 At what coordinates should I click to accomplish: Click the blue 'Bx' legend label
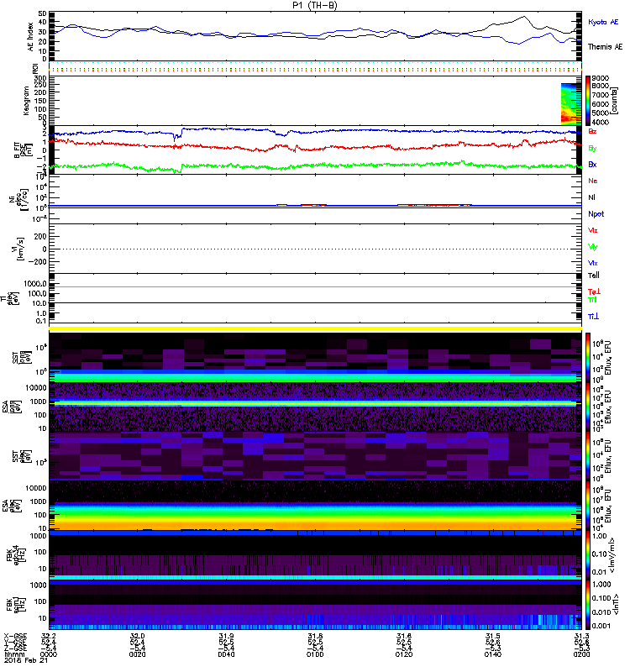click(592, 165)
